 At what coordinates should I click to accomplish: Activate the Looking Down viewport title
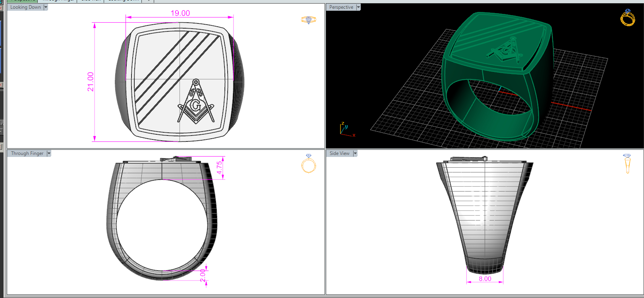(25, 7)
